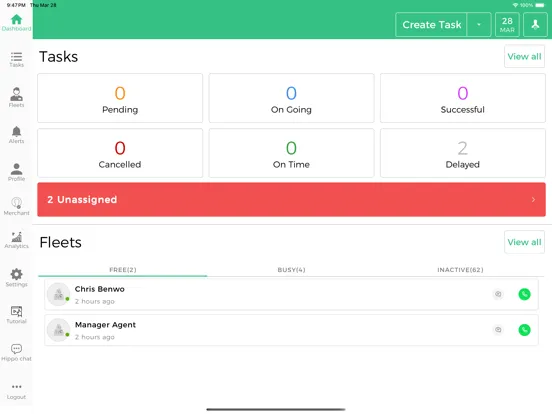This screenshot has width=552, height=414.
Task: Expand the 2 Unassigned banner chevron
Action: pos(533,200)
